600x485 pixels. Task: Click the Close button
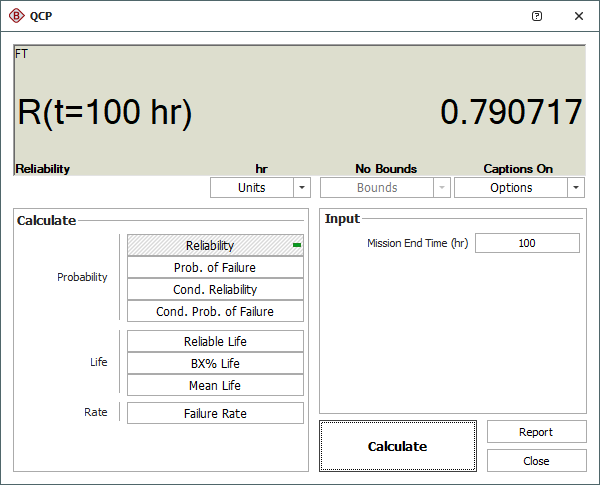[x=536, y=461]
